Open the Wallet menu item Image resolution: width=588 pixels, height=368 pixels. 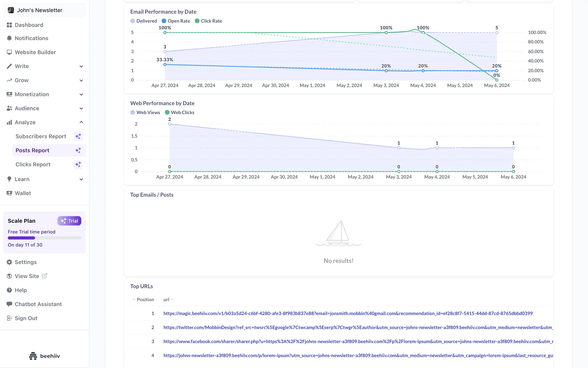[x=23, y=193]
